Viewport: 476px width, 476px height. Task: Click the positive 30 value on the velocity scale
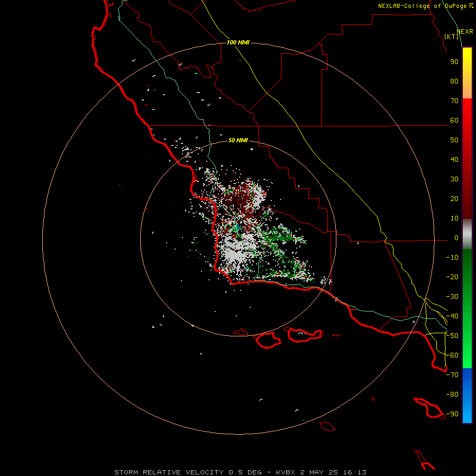tap(454, 179)
